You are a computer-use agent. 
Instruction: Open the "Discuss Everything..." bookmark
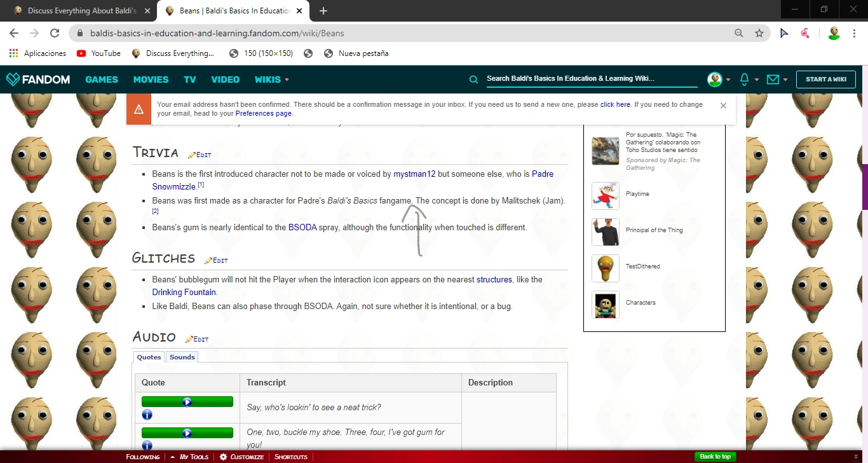pos(173,53)
